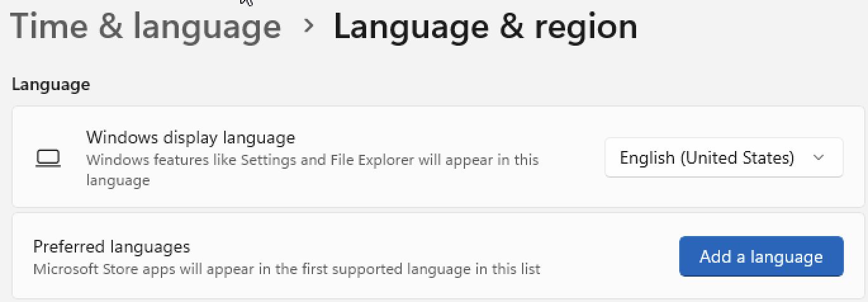
Task: Click the laptop icon beside Windows display language
Action: pos(48,158)
